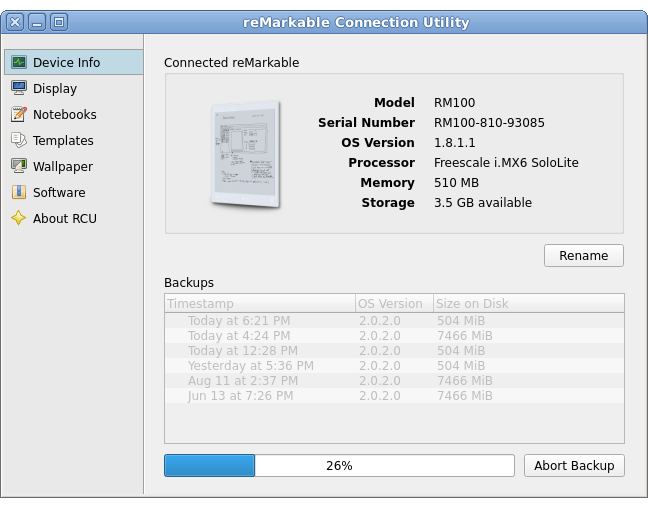Sort backups by OS Version column header
The width and height of the screenshot is (648, 508).
click(394, 303)
